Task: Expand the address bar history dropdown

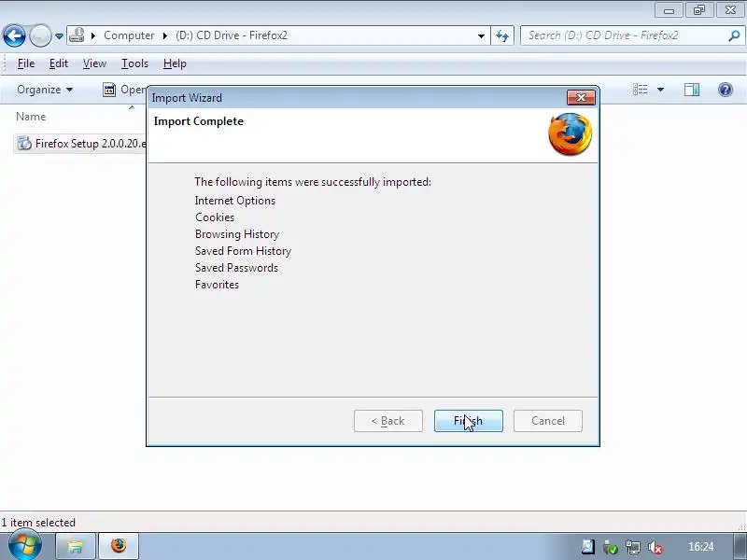Action: click(481, 35)
